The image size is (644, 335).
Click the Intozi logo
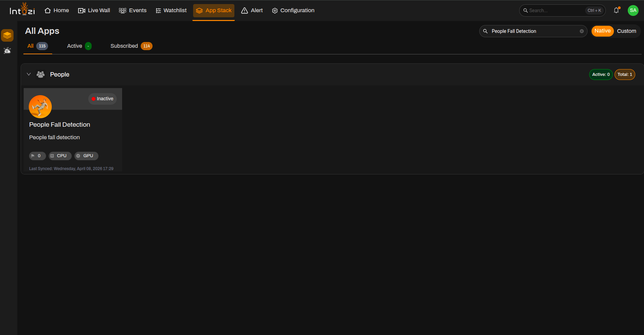pos(22,9)
